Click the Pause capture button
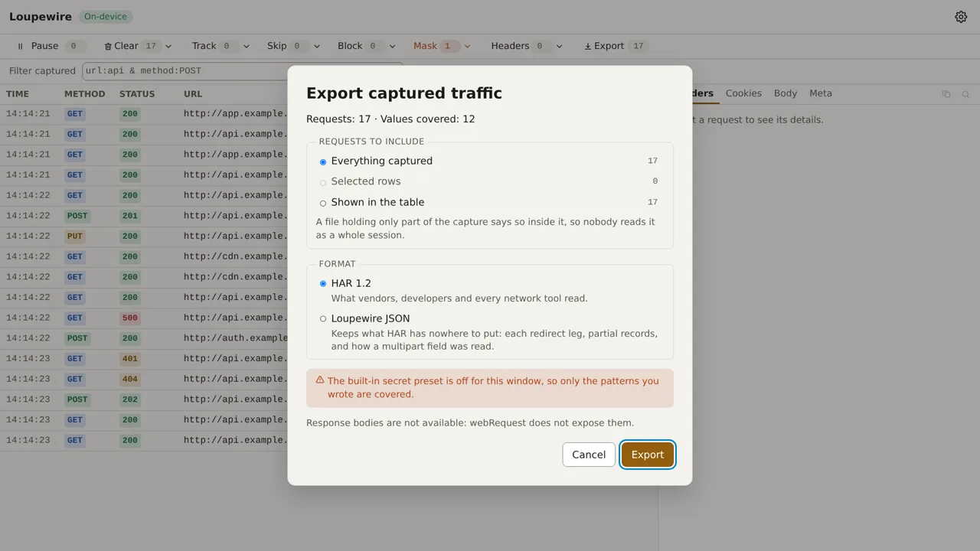 tap(50, 46)
